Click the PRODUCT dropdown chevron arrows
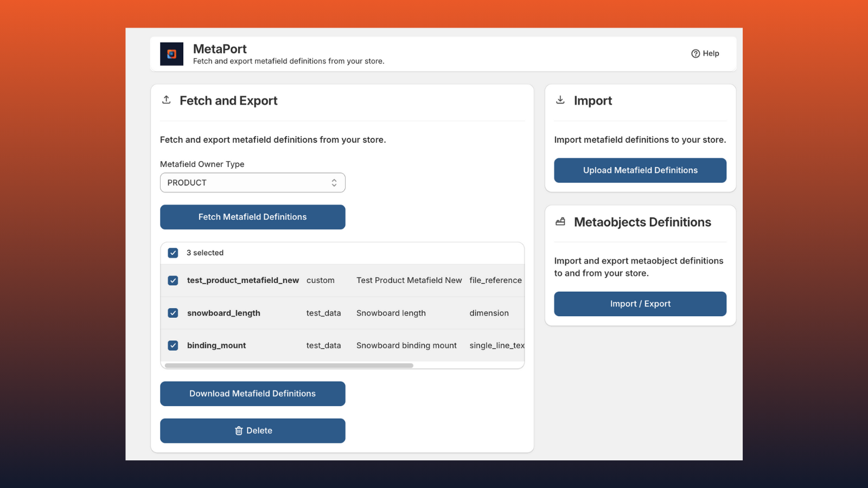 click(x=334, y=183)
